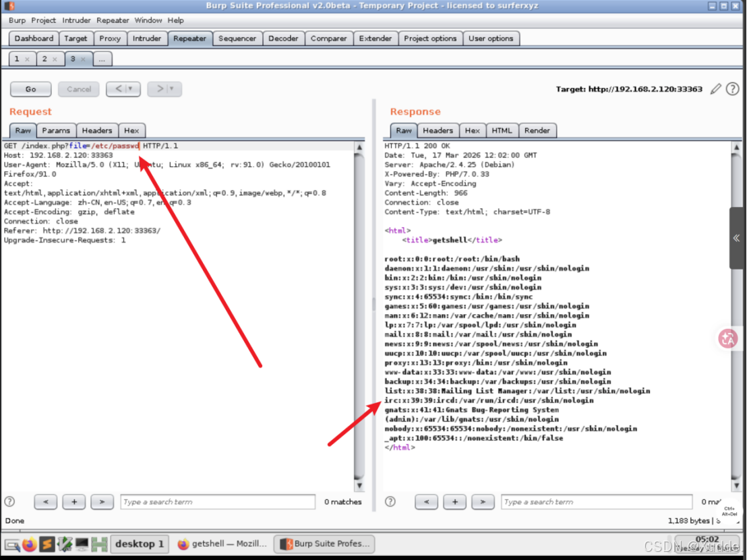The height and width of the screenshot is (560, 747).
Task: Show response Headers view
Action: [438, 131]
